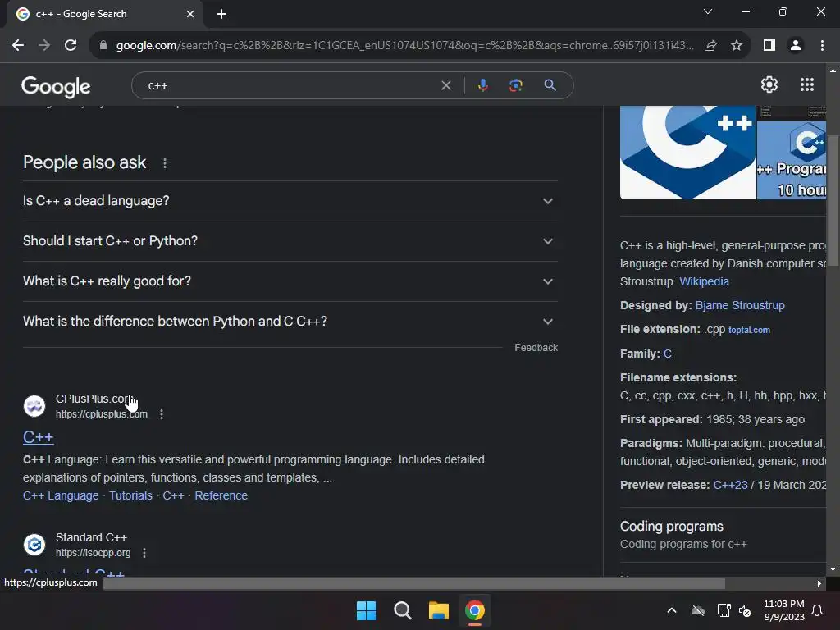The image size is (840, 630).
Task: Bookmark this page with star icon
Action: pyautogui.click(x=737, y=46)
